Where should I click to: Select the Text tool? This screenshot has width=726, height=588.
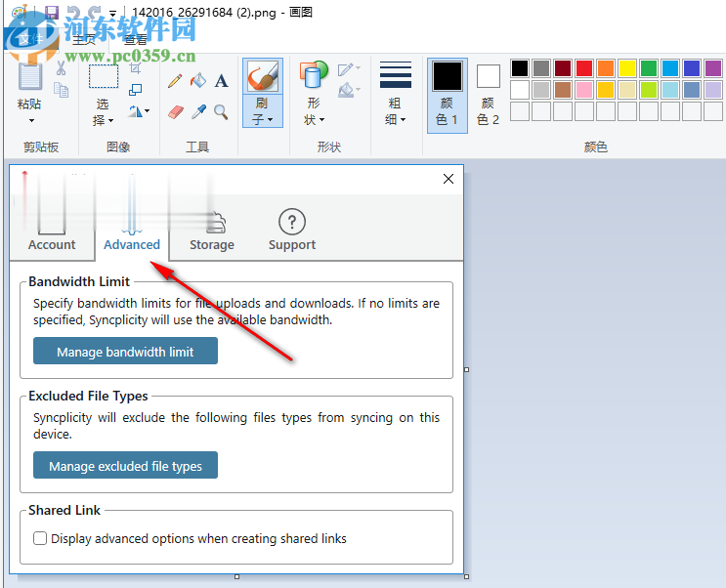(x=222, y=81)
